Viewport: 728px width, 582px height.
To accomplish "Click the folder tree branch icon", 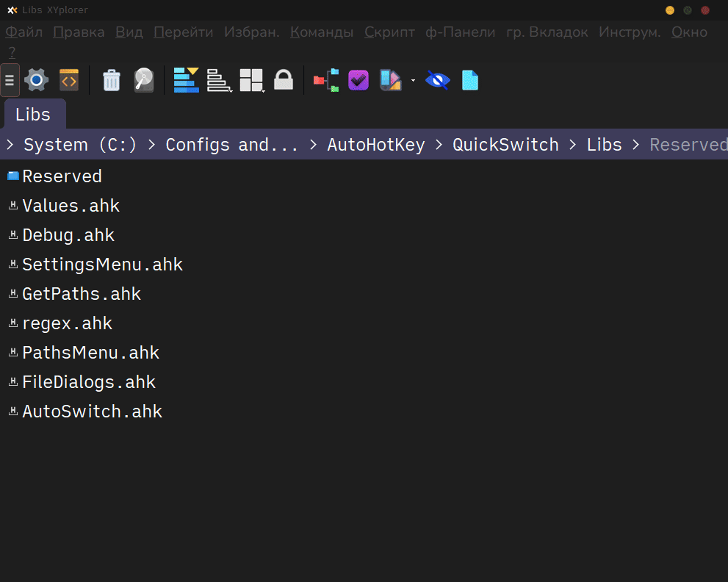I will pos(325,80).
